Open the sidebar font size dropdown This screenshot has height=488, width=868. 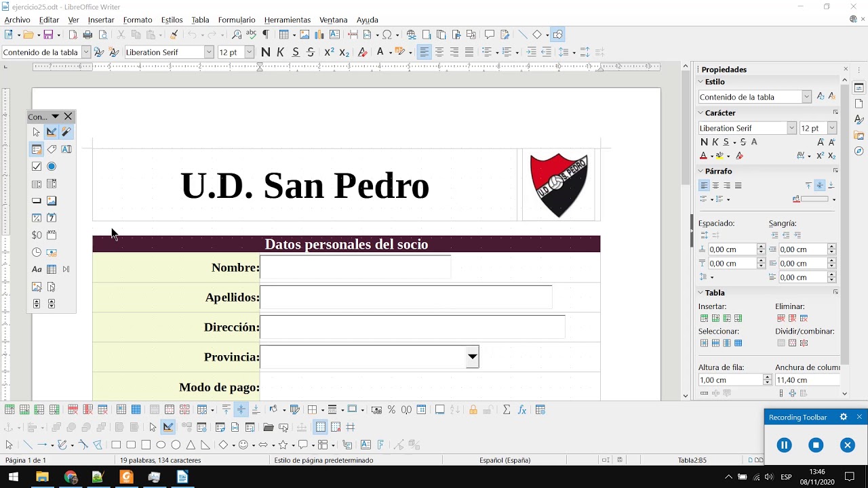(x=832, y=128)
